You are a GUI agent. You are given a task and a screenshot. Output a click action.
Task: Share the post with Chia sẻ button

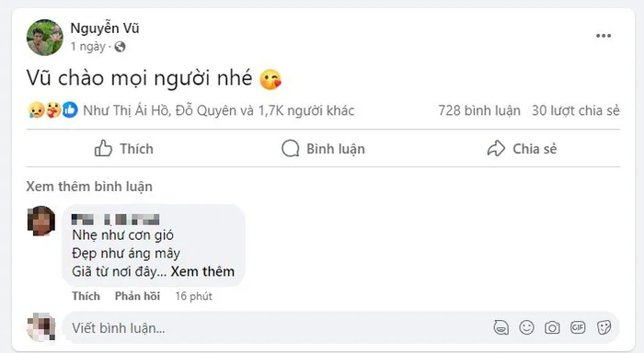click(522, 149)
